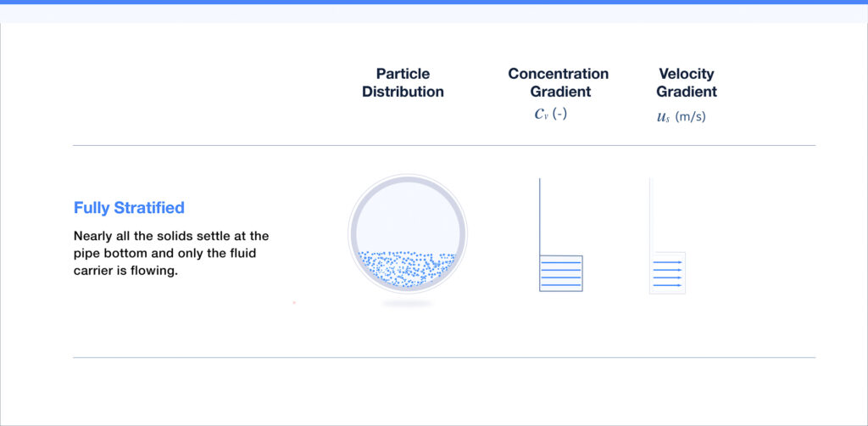
Task: Click the blue bar at page top
Action: pos(434,2)
